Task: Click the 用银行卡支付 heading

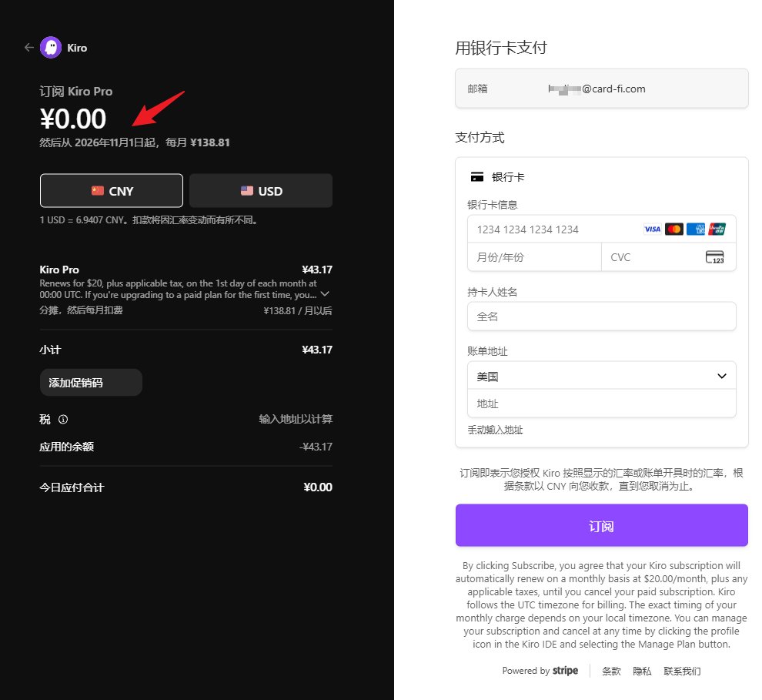Action: pyautogui.click(x=501, y=48)
